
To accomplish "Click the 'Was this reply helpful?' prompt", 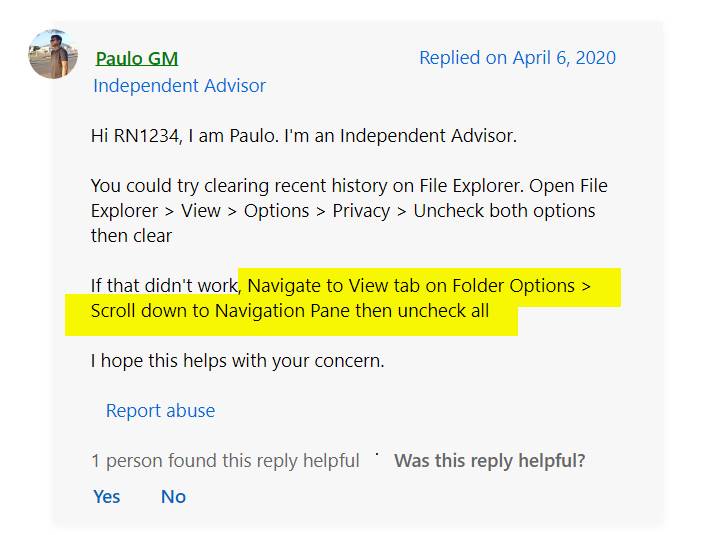I will point(489,460).
